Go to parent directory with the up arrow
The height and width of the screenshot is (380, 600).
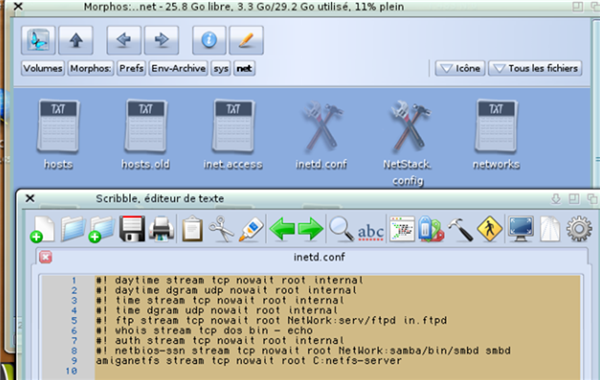pyautogui.click(x=76, y=40)
